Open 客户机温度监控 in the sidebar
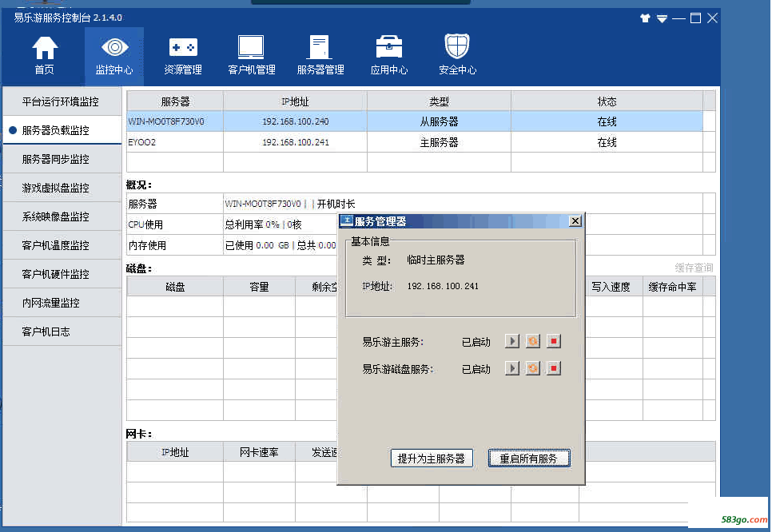 click(62, 245)
